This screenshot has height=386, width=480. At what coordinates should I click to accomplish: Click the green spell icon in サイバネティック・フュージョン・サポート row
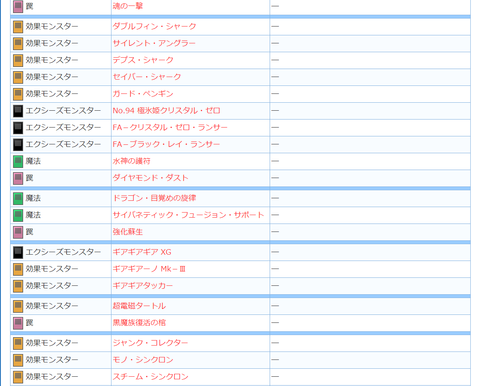click(18, 215)
